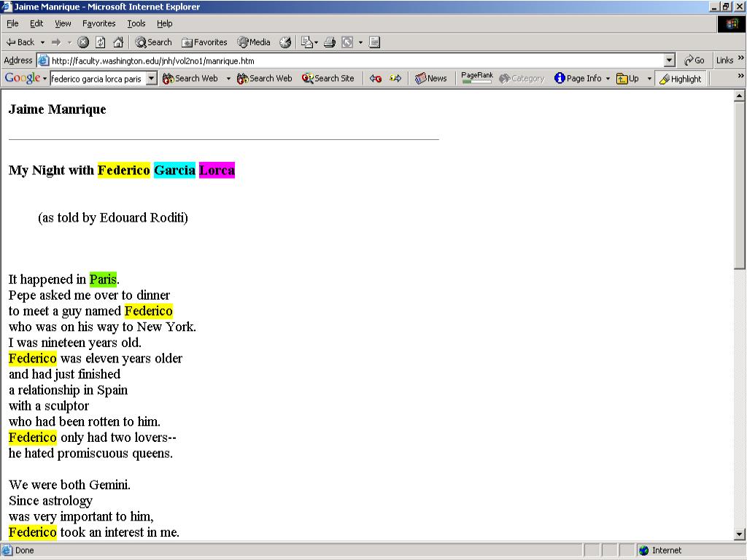The image size is (747, 560).
Task: Click Google toolbar previous result arrow
Action: pyautogui.click(x=376, y=79)
